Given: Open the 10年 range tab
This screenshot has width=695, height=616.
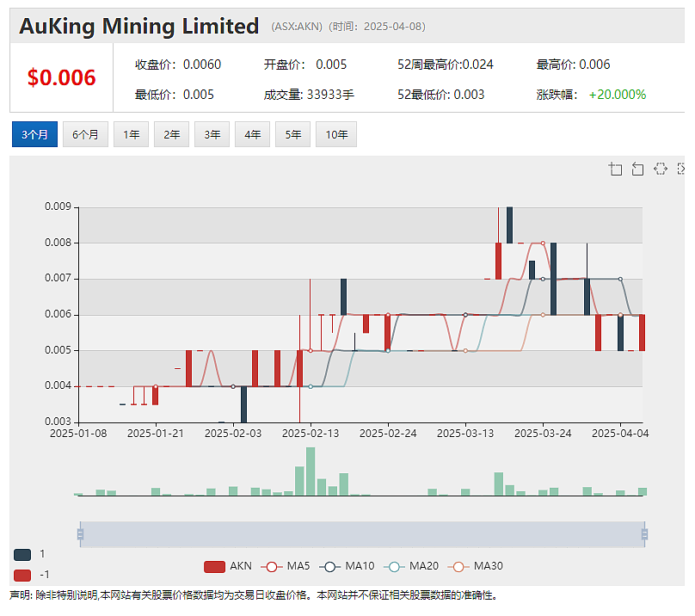Looking at the screenshot, I should [336, 134].
